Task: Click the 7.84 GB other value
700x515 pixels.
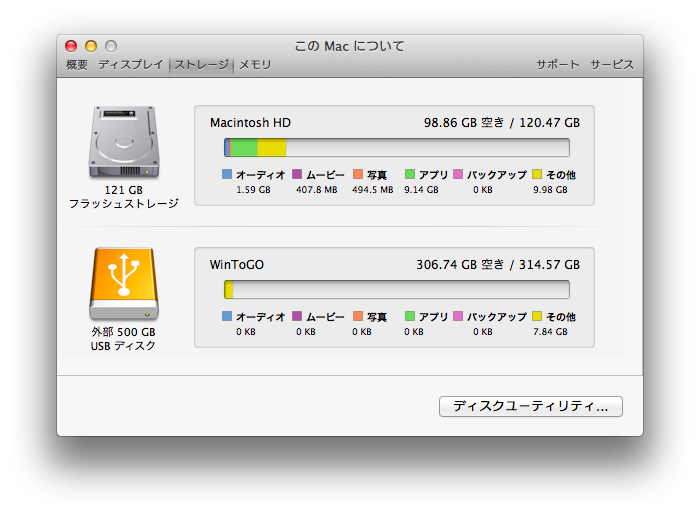Action: coord(550,332)
